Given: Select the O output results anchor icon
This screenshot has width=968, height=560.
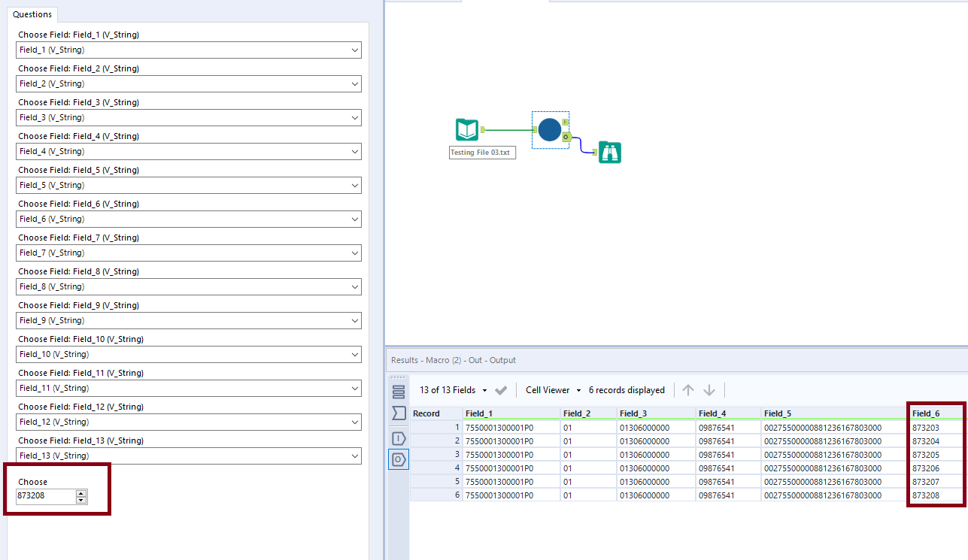Looking at the screenshot, I should pyautogui.click(x=399, y=459).
